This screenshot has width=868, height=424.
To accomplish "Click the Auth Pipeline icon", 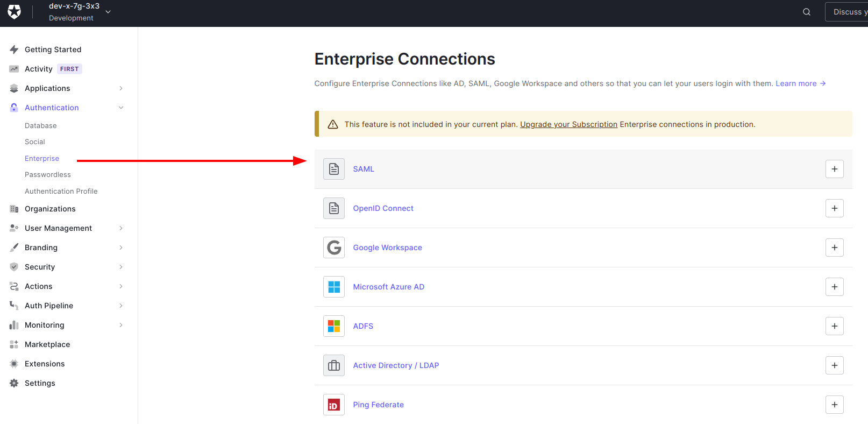I will 14,306.
